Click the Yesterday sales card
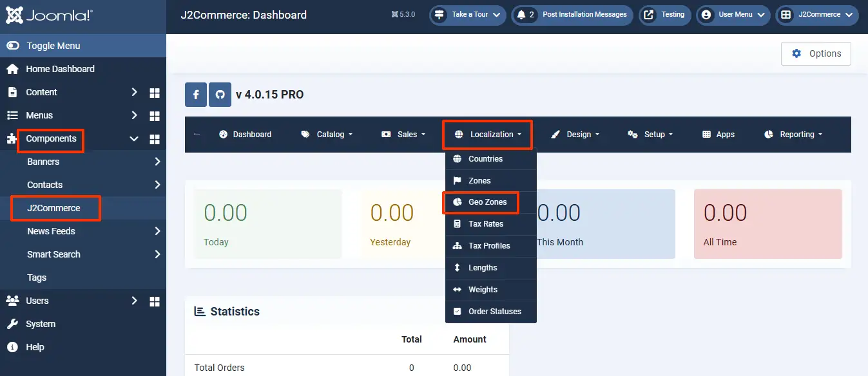Image resolution: width=868 pixels, height=376 pixels. [x=402, y=224]
